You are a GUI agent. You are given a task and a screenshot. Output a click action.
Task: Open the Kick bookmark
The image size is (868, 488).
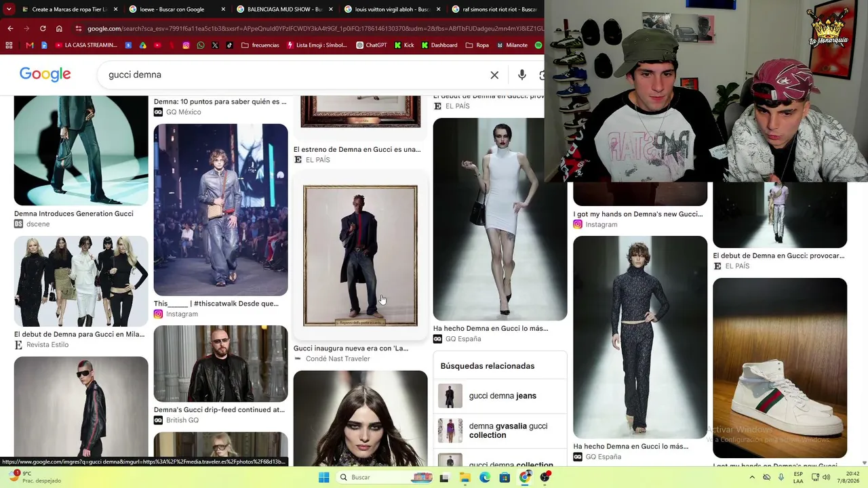404,45
